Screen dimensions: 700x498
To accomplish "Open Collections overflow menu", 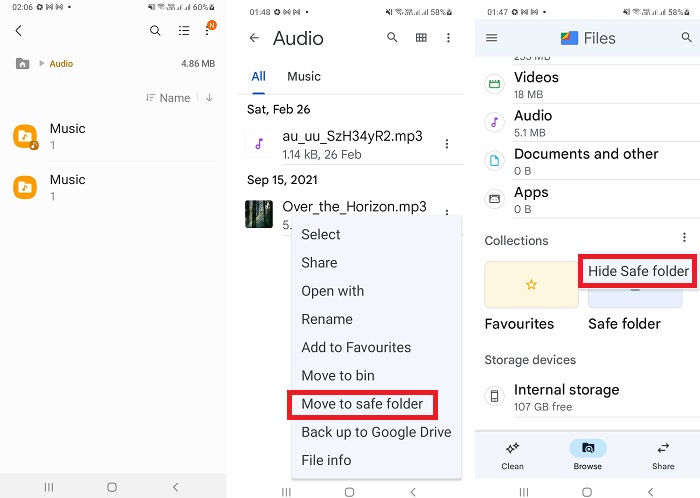I will click(684, 237).
